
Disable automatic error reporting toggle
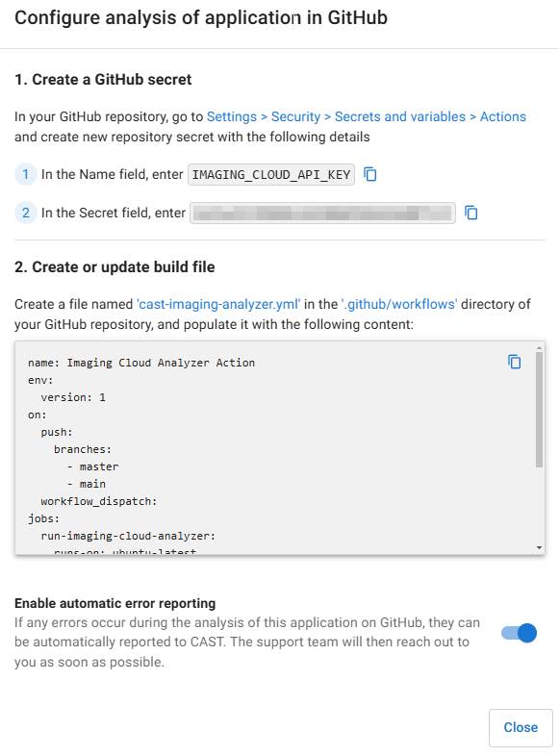pyautogui.click(x=519, y=633)
